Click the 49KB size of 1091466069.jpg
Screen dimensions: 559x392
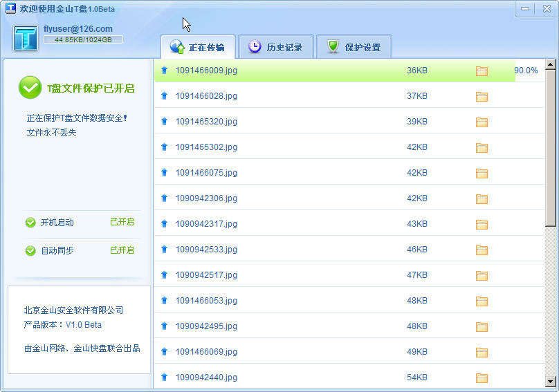[x=416, y=352]
